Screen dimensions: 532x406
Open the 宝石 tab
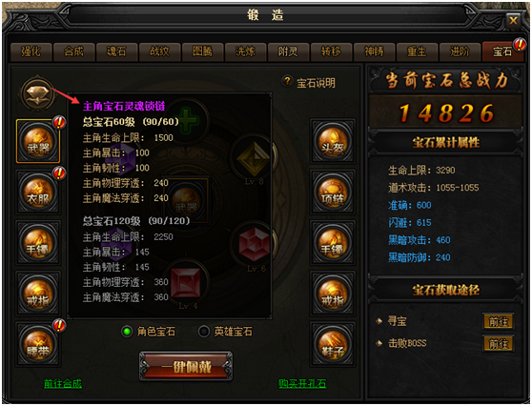pyautogui.click(x=502, y=51)
